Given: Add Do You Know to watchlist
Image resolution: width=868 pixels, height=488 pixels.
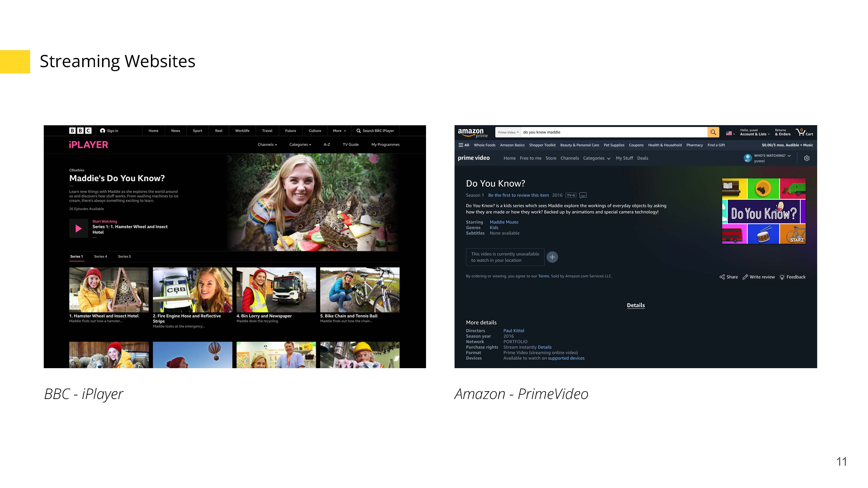Looking at the screenshot, I should coord(552,257).
